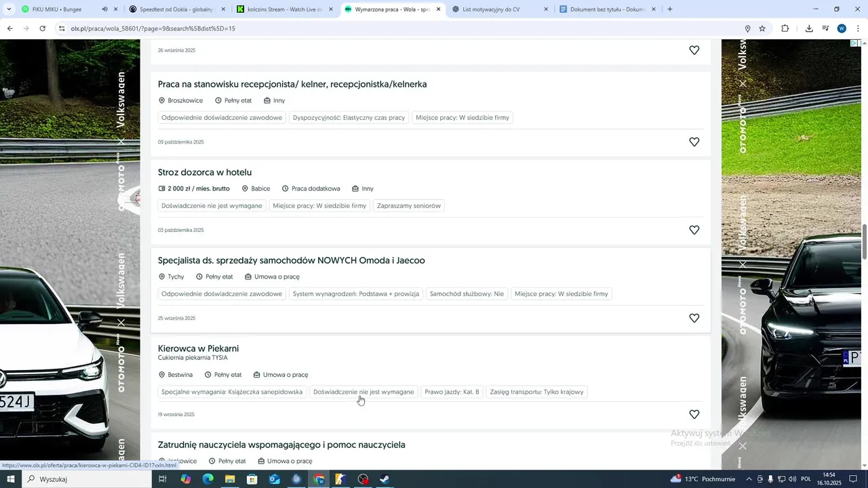The height and width of the screenshot is (488, 868).
Task: Open the notification center icon
Action: (x=853, y=479)
